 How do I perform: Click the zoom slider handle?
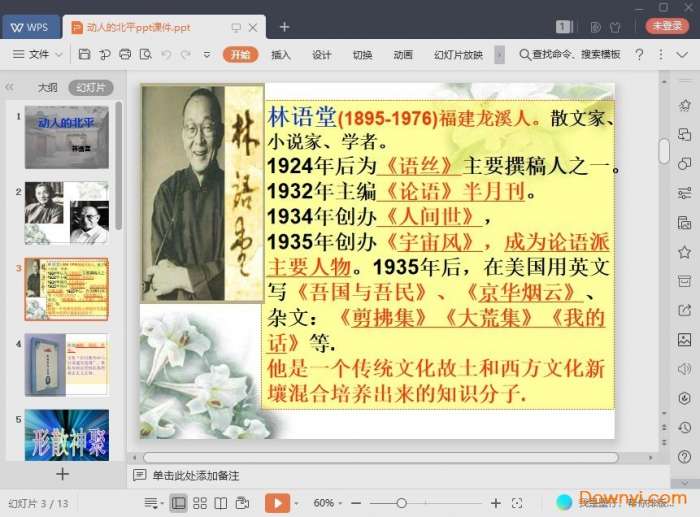pyautogui.click(x=401, y=504)
